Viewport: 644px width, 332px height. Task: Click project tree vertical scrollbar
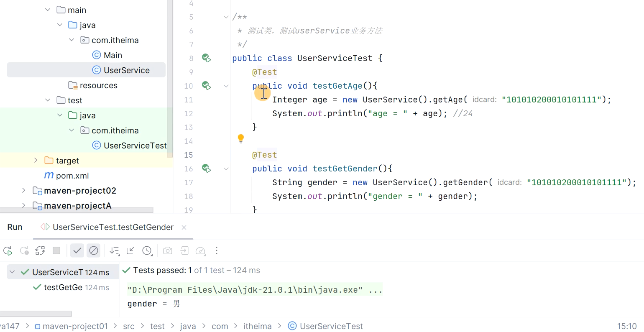[x=170, y=79]
